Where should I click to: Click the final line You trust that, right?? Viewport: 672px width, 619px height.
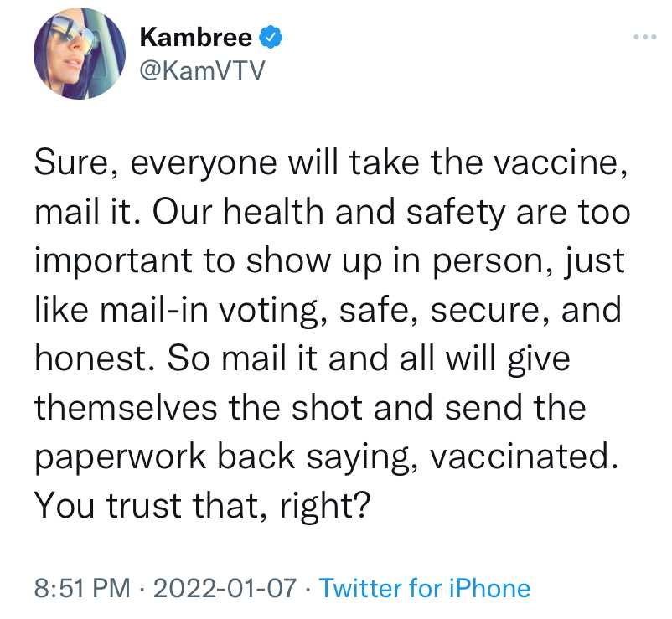(202, 506)
